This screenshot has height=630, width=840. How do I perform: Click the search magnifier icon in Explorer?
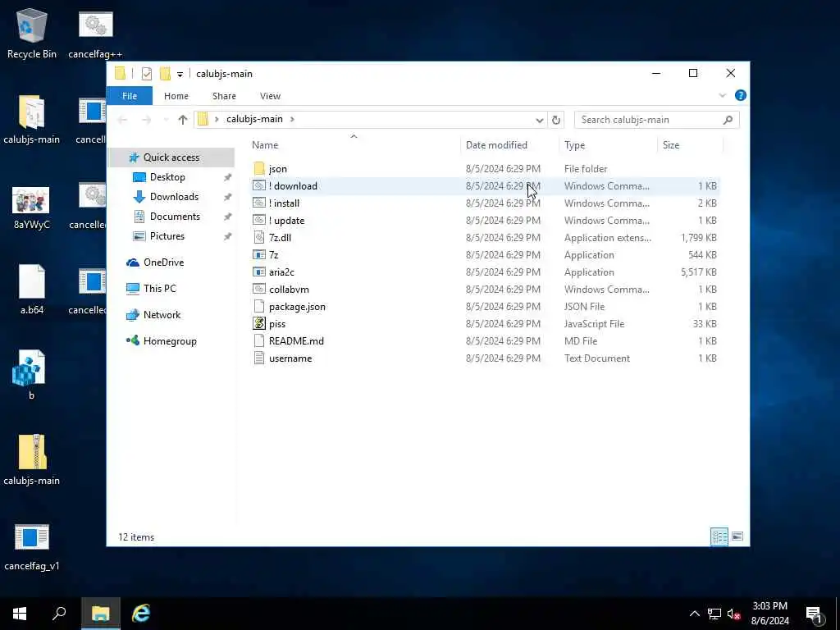tap(728, 120)
